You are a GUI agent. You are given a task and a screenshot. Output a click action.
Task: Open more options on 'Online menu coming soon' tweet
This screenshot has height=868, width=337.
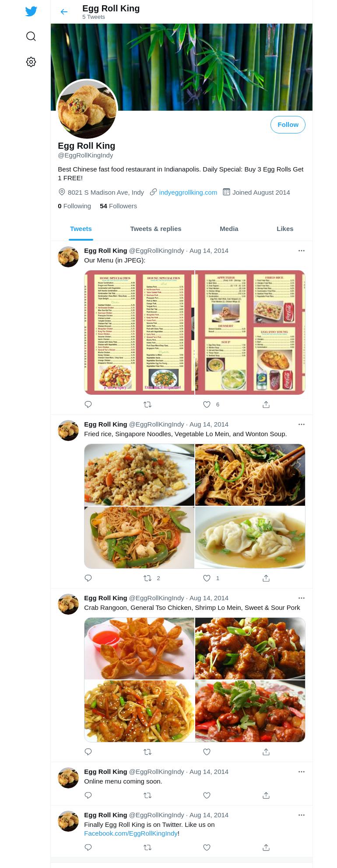[302, 772]
